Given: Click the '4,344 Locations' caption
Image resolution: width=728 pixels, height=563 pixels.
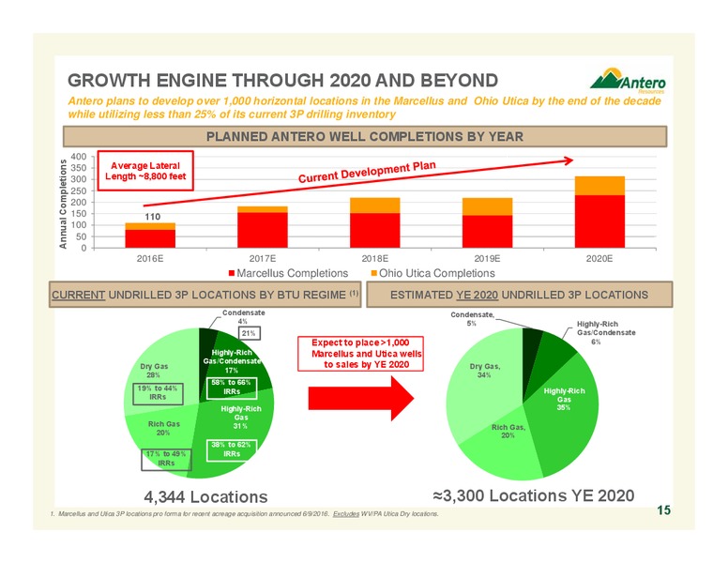Looking at the screenshot, I should (x=205, y=497).
